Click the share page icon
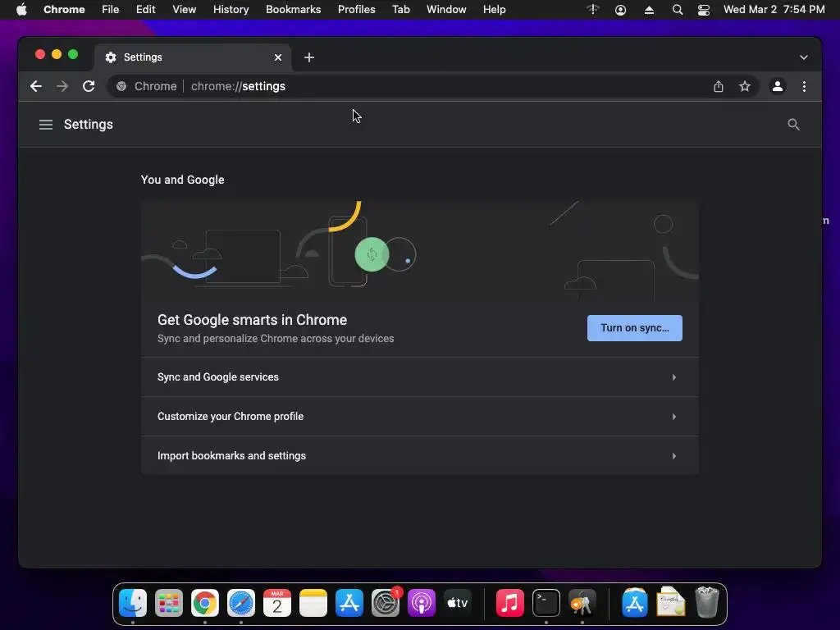Viewport: 840px width, 630px height. [719, 86]
